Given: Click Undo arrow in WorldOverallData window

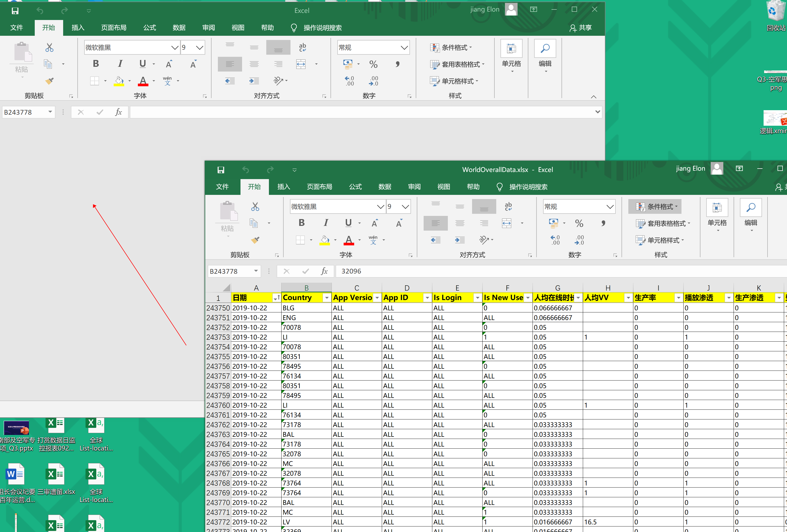Looking at the screenshot, I should point(245,170).
